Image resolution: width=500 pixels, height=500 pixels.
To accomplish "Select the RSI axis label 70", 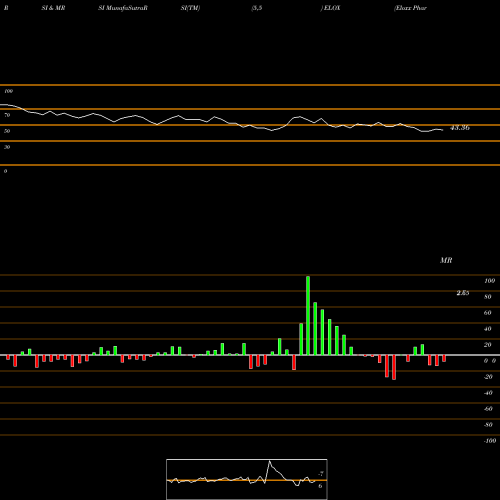I will 7,115.
